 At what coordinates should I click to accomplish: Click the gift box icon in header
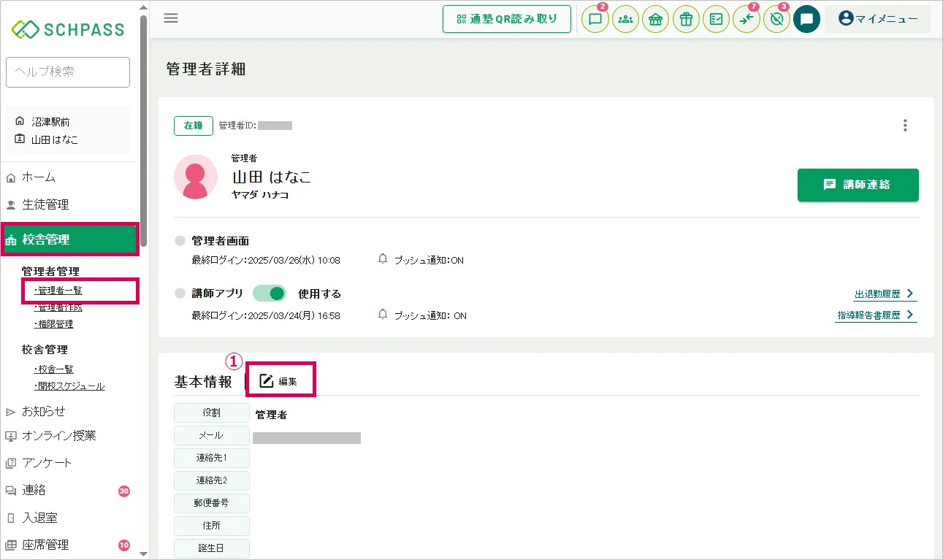[x=685, y=20]
